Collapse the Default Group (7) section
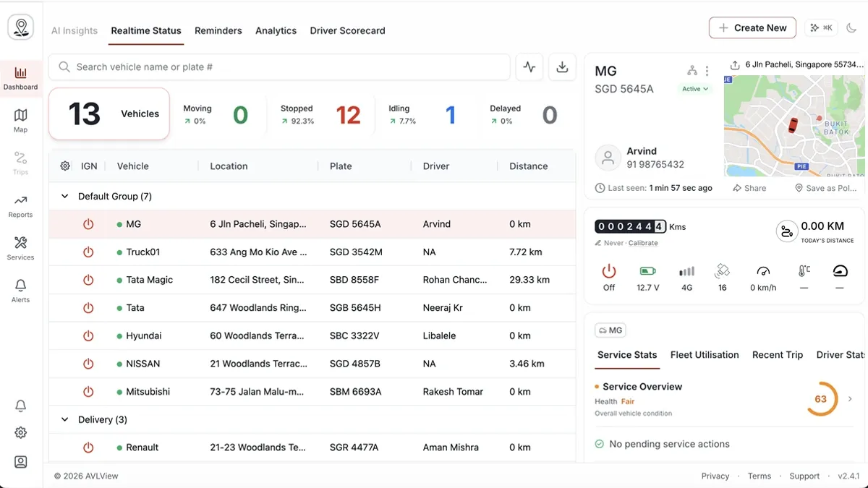The height and width of the screenshot is (488, 868). tap(65, 197)
